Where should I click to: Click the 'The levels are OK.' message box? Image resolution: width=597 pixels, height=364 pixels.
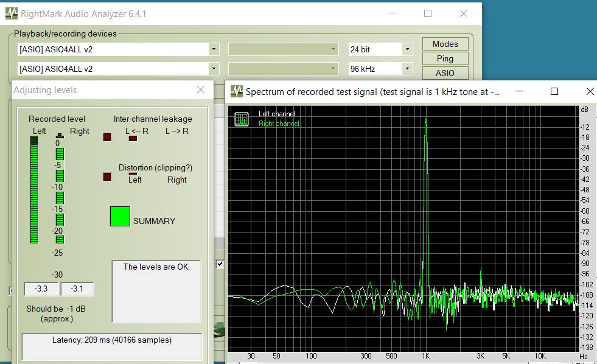point(156,292)
